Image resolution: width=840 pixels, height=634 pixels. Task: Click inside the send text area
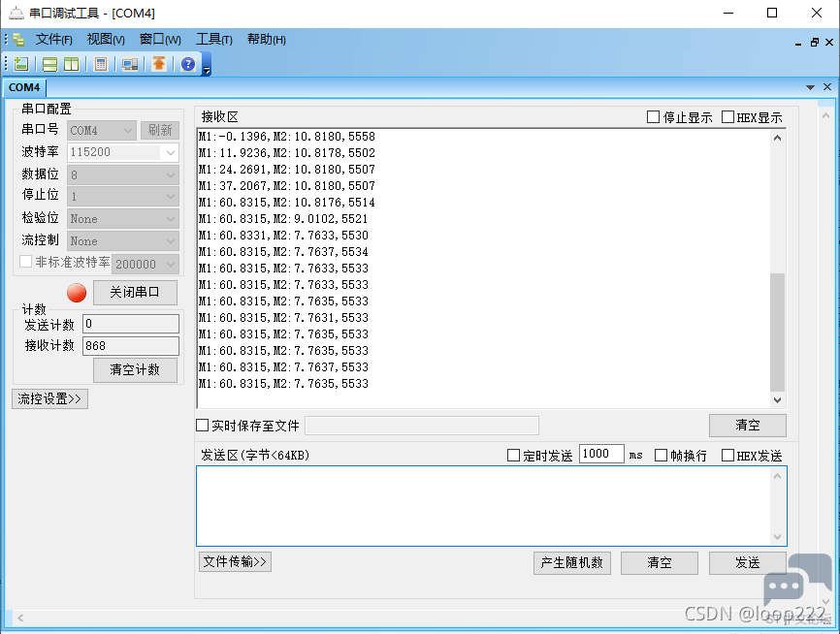click(x=483, y=506)
